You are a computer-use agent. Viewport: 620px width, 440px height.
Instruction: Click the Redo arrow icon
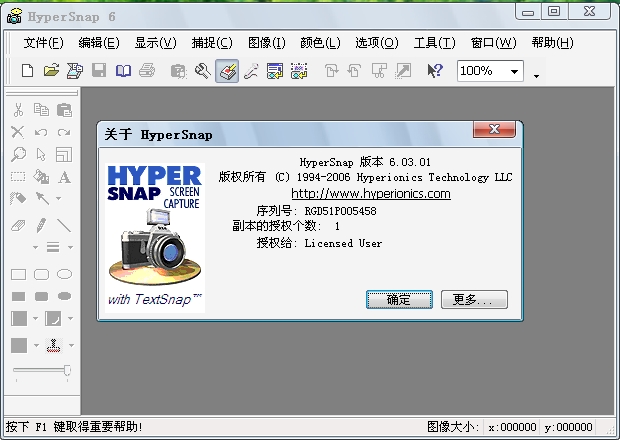pos(64,132)
